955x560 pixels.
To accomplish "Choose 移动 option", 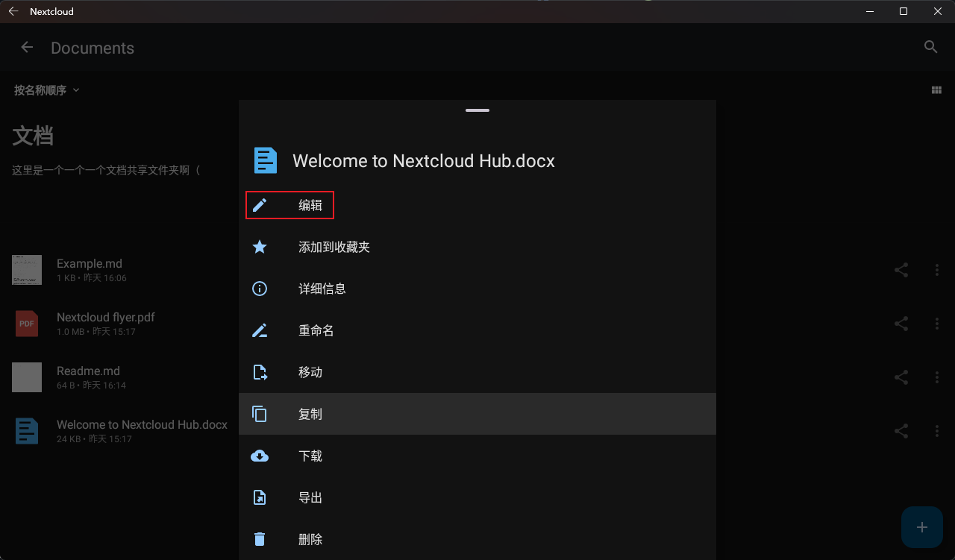I will [477, 372].
